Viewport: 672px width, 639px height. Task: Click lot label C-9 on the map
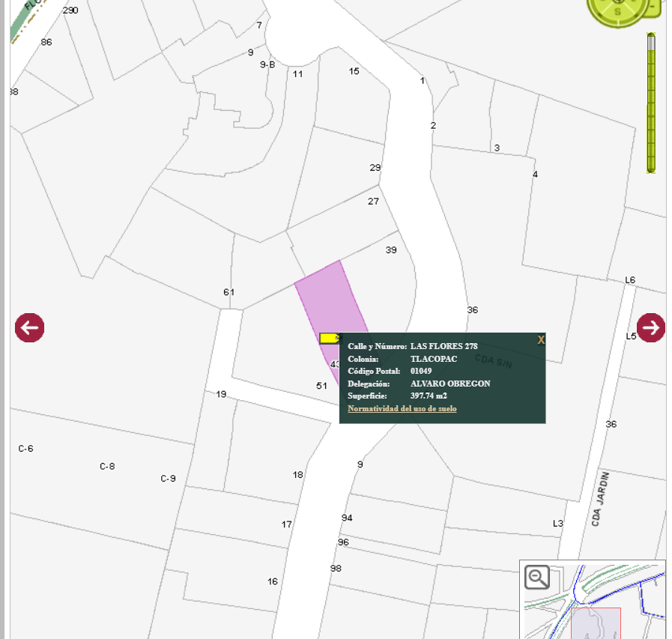(x=168, y=478)
